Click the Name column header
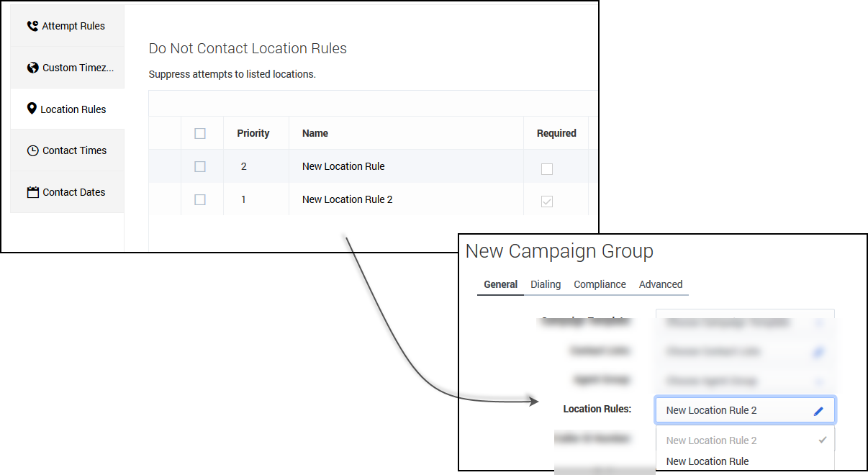Image resolution: width=868 pixels, height=475 pixels. tap(315, 133)
